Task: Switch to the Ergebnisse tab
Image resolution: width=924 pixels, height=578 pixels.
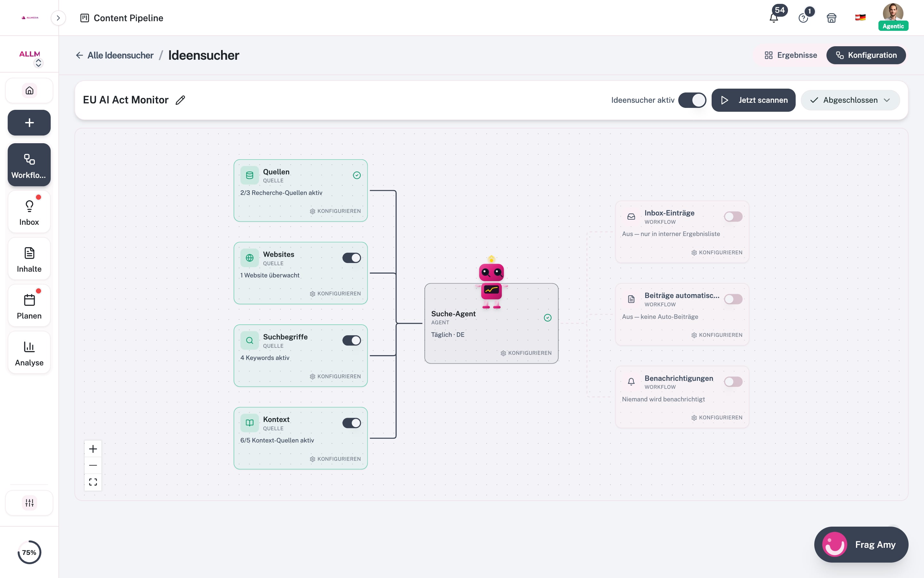Action: point(791,56)
